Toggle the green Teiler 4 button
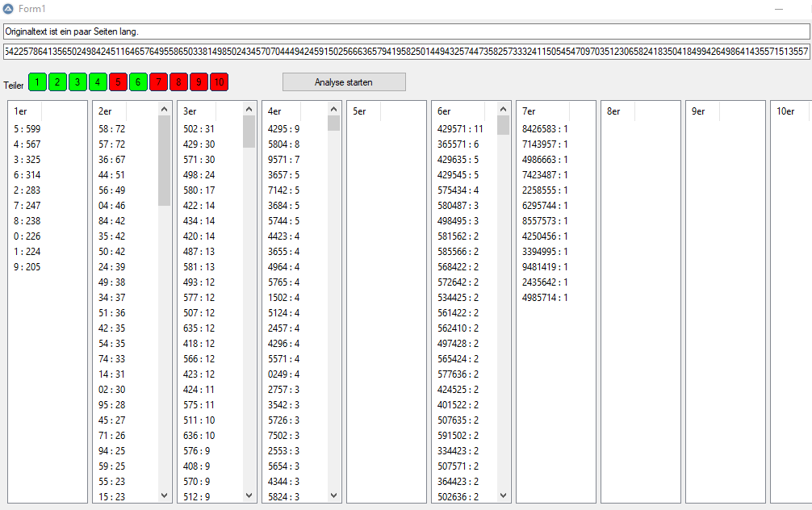The width and height of the screenshot is (812, 510). point(98,82)
